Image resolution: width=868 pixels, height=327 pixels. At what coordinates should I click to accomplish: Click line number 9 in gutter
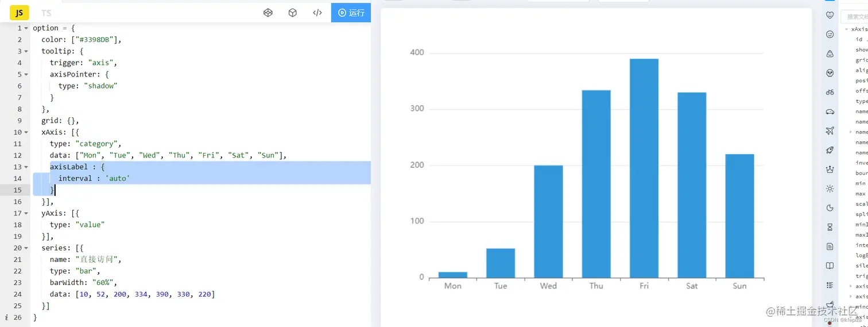coord(20,121)
